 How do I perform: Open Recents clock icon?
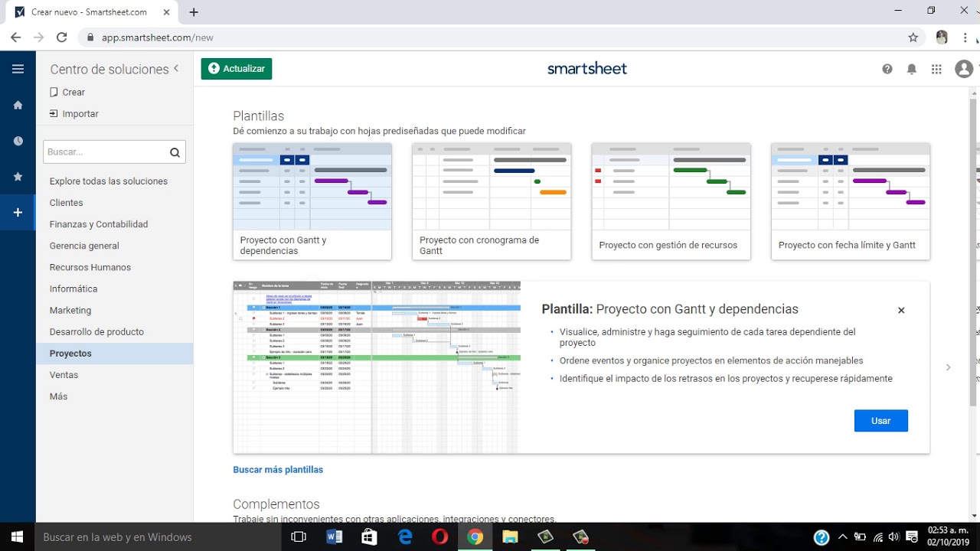[x=18, y=141]
